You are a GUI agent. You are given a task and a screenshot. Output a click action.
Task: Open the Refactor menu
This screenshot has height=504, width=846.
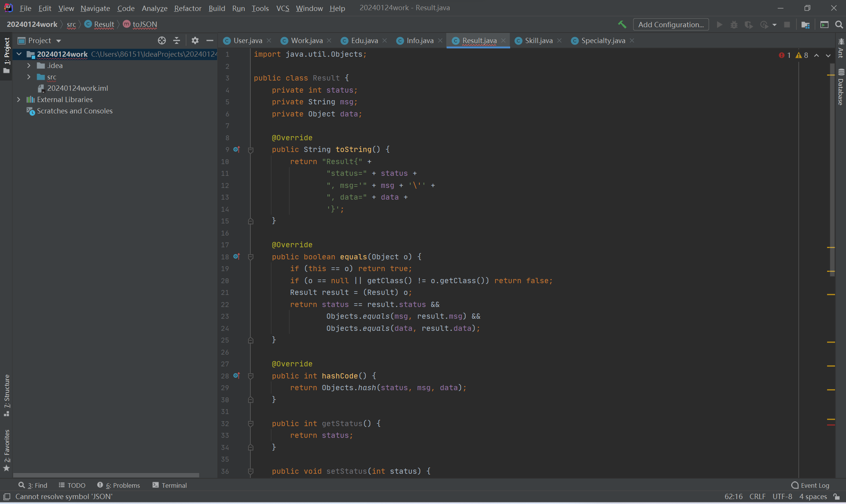click(x=187, y=8)
